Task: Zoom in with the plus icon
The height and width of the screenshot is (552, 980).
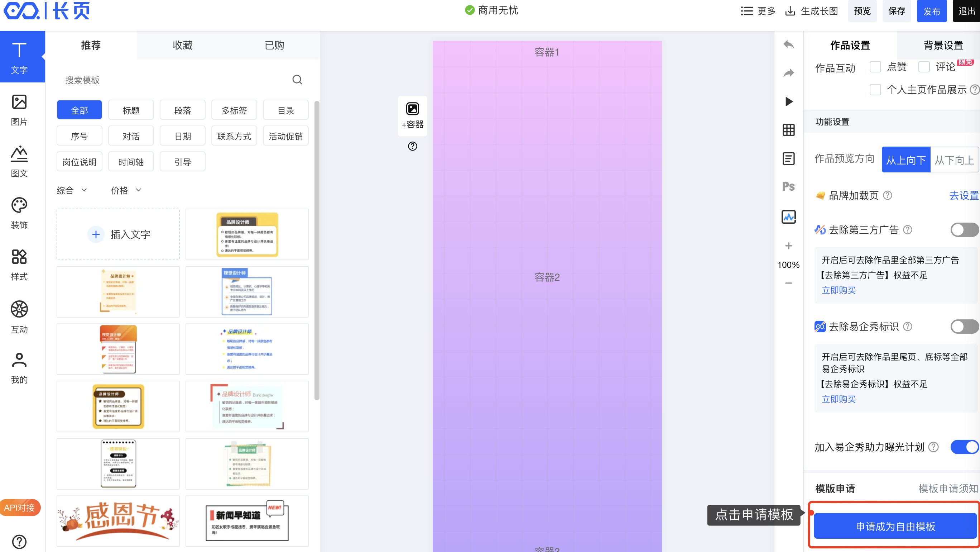Action: [x=789, y=246]
